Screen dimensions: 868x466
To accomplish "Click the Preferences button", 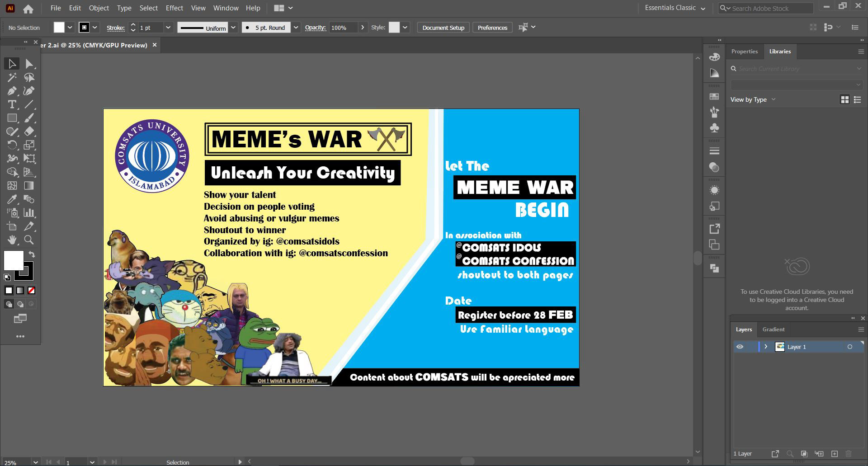I will coord(492,28).
